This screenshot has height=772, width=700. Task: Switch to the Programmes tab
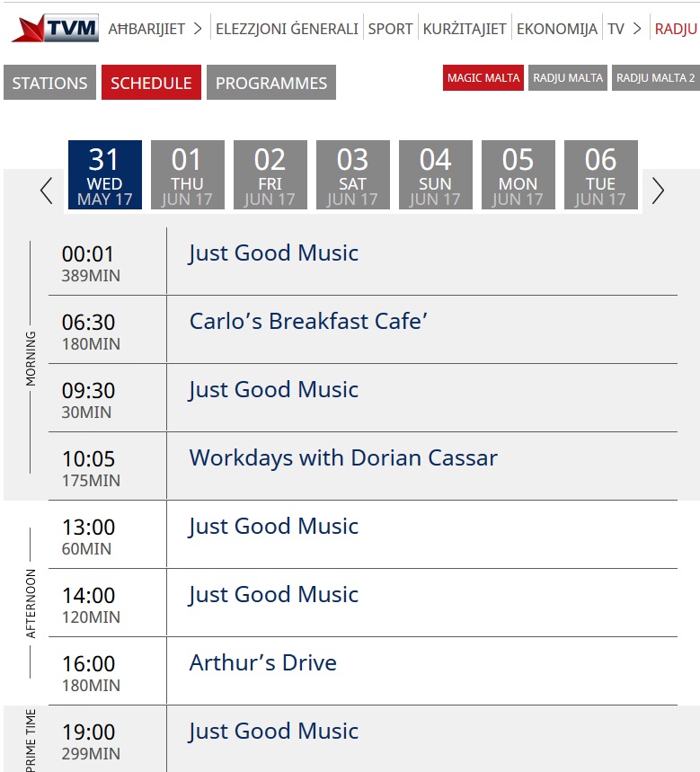pos(271,83)
